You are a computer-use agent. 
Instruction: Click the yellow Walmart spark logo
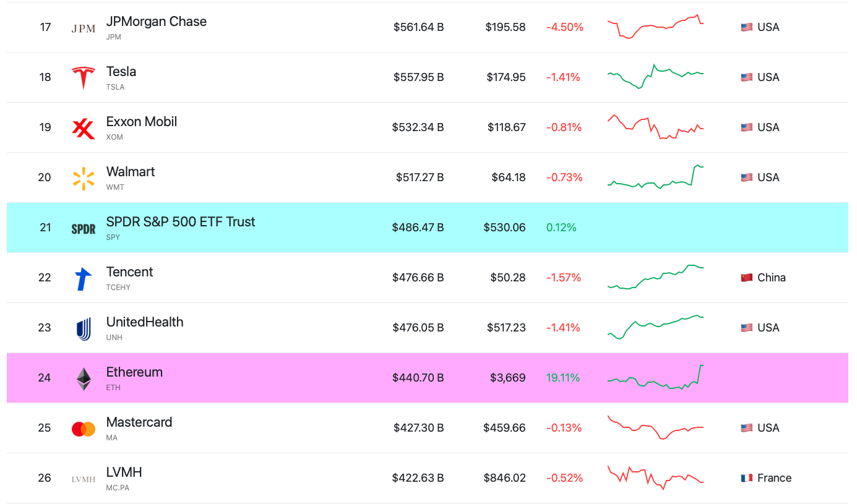[83, 178]
